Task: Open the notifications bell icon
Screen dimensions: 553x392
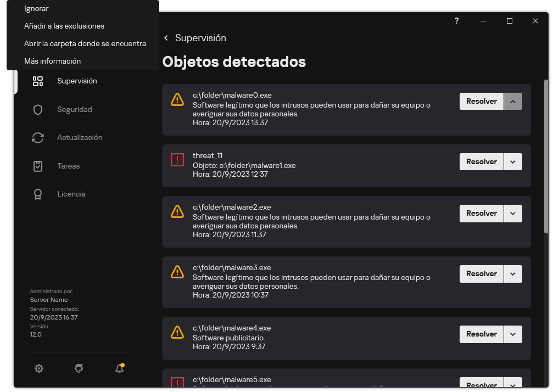Action: click(x=119, y=368)
